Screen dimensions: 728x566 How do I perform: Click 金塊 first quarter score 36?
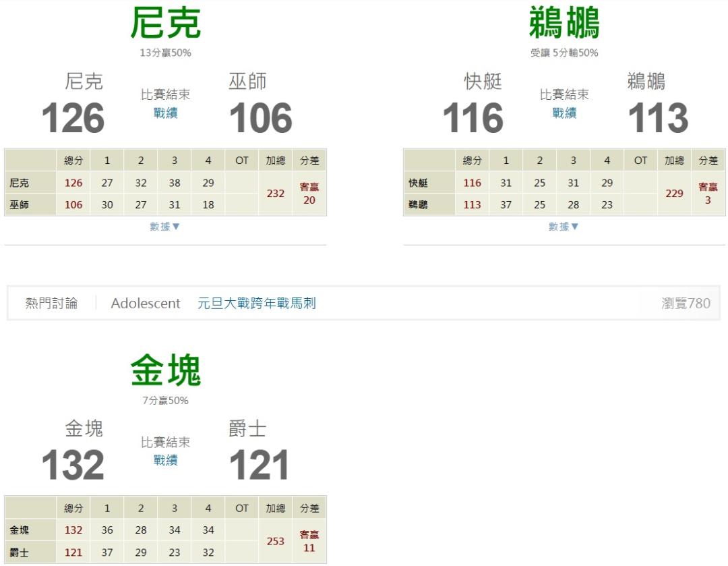click(x=107, y=530)
